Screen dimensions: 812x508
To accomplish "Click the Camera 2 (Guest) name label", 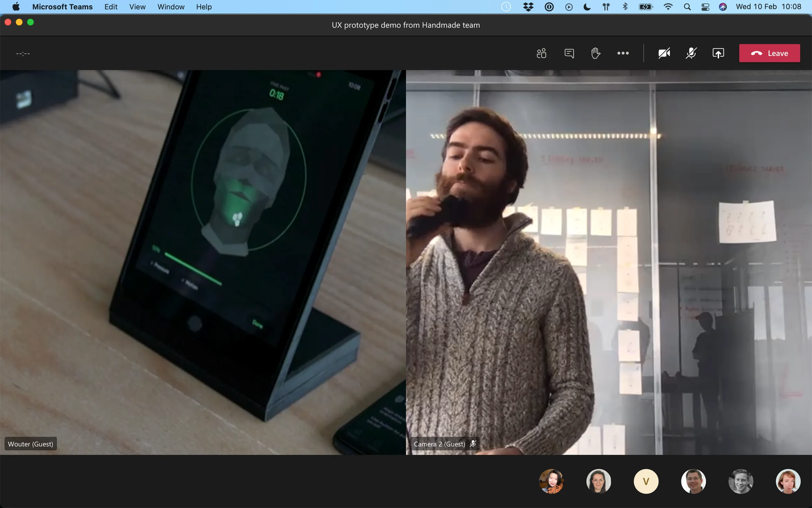I will (439, 444).
